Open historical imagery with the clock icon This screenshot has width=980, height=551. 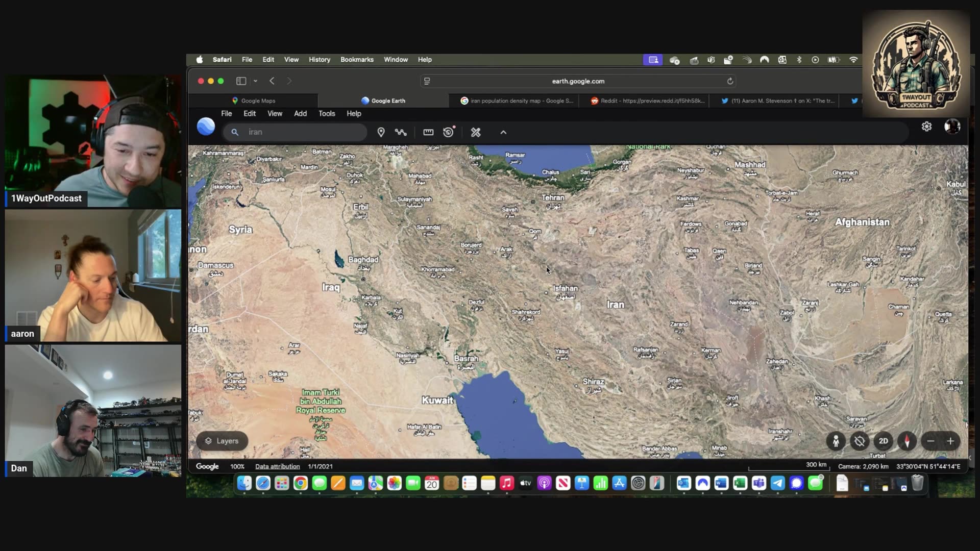448,132
